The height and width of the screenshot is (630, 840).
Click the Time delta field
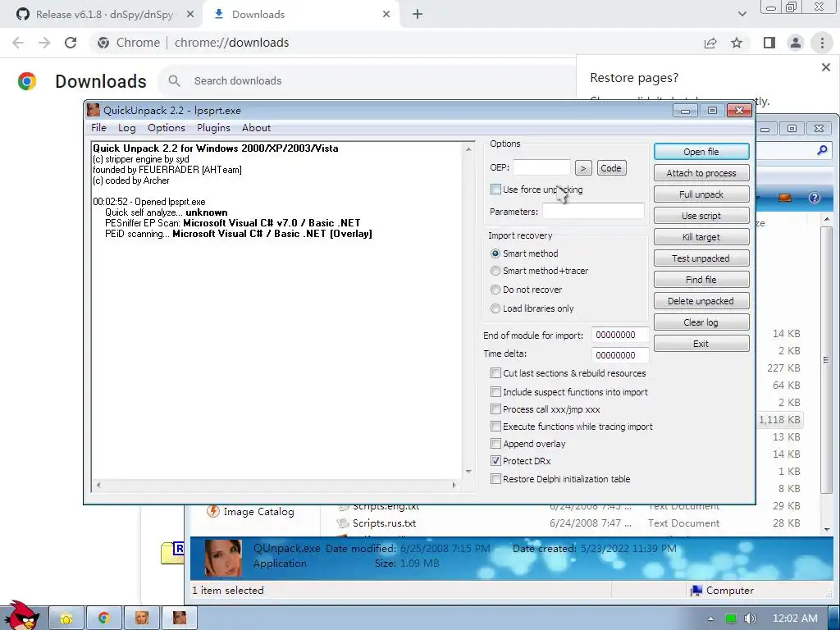[620, 355]
